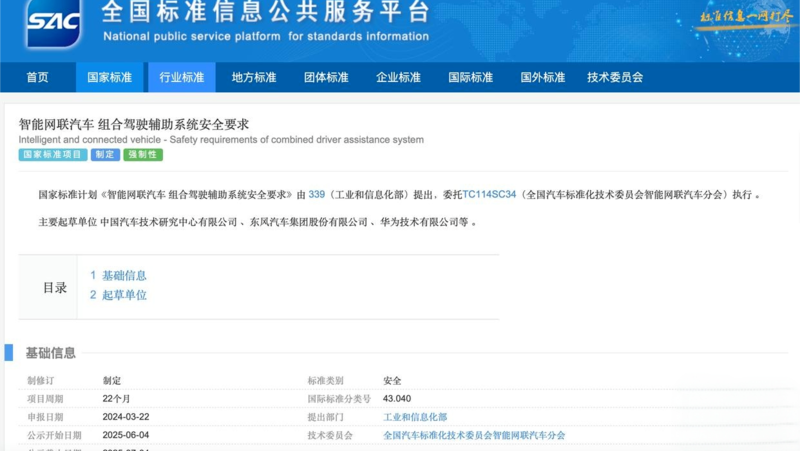Click the English title Intelligent and connected vehicle

pyautogui.click(x=221, y=140)
